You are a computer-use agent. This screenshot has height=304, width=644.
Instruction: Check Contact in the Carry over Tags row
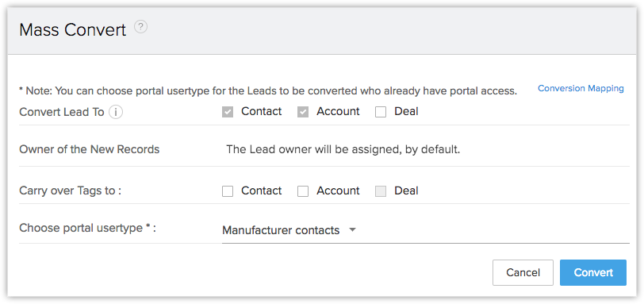pyautogui.click(x=228, y=191)
